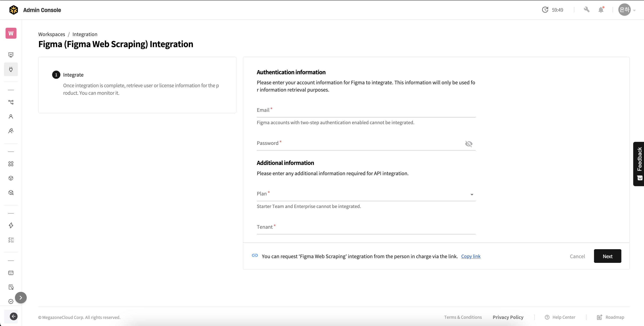Screen dimensions: 644x326
Task: Open the organization tree icon in sidebar
Action: tap(11, 102)
